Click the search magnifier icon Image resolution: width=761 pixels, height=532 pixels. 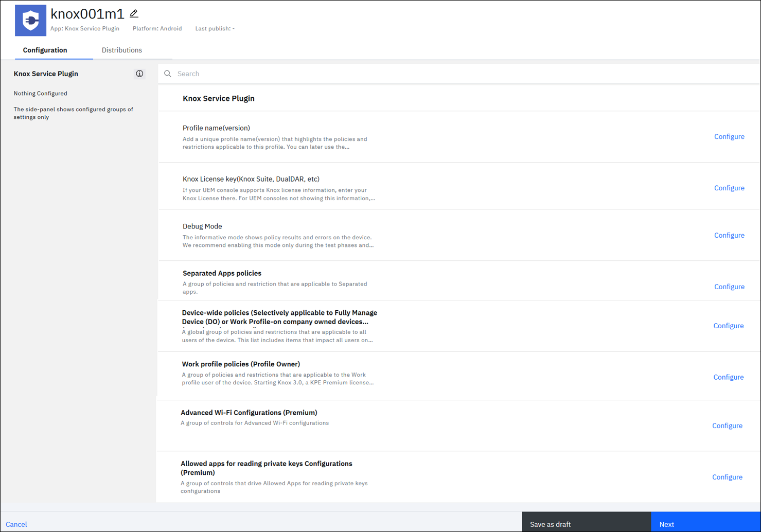168,74
